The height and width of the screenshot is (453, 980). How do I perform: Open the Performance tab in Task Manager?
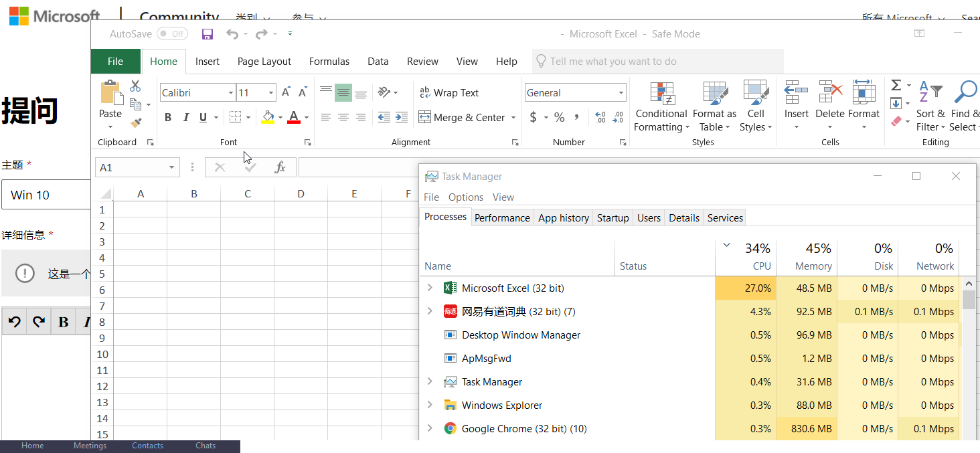coord(502,217)
